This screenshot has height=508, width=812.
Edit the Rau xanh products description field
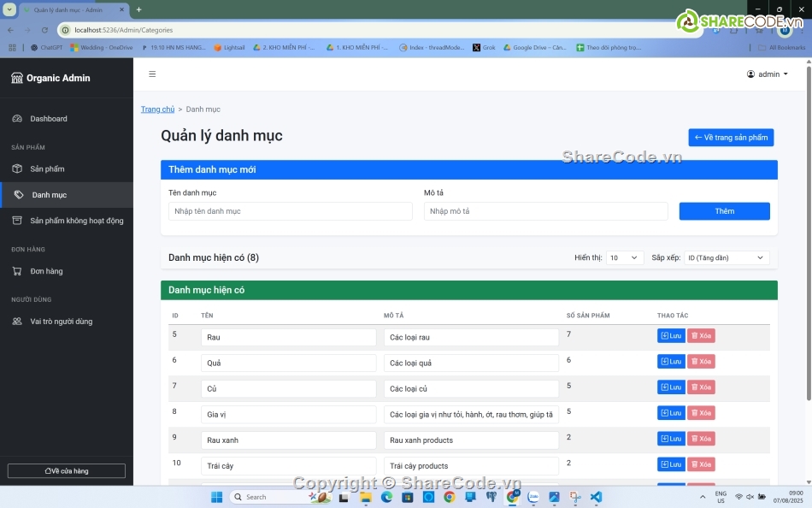click(x=471, y=440)
